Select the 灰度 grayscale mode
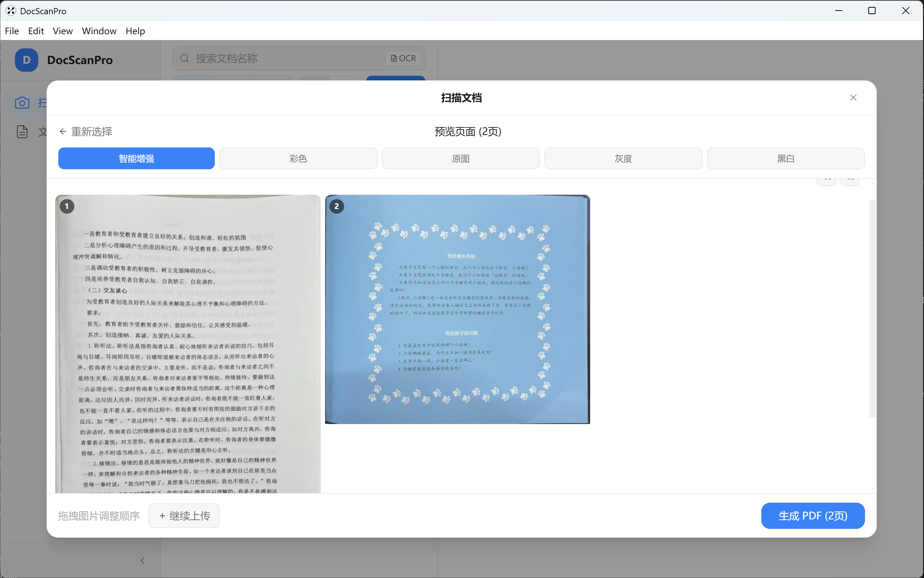 (x=623, y=158)
